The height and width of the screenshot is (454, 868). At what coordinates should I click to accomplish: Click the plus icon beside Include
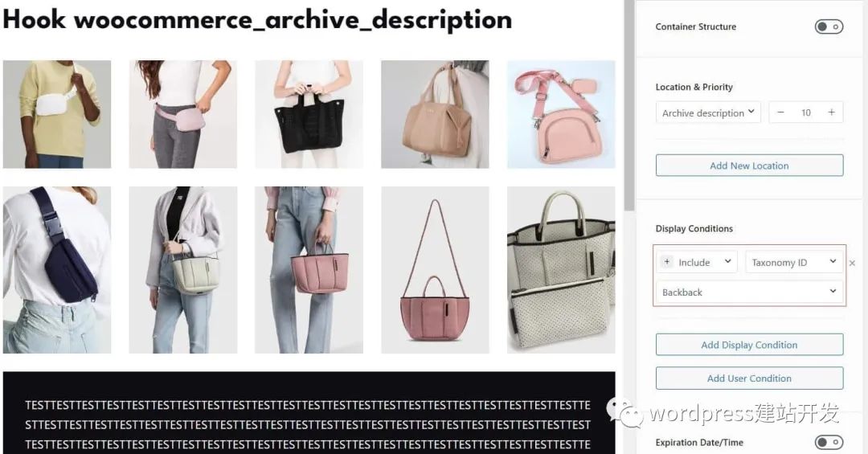(667, 262)
